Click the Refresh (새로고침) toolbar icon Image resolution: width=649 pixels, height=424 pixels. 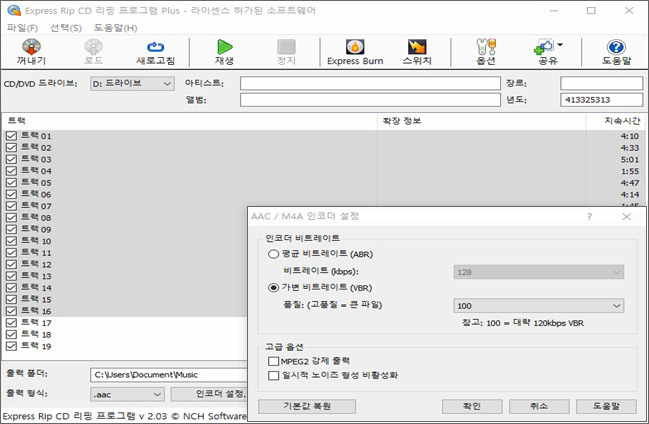[156, 47]
